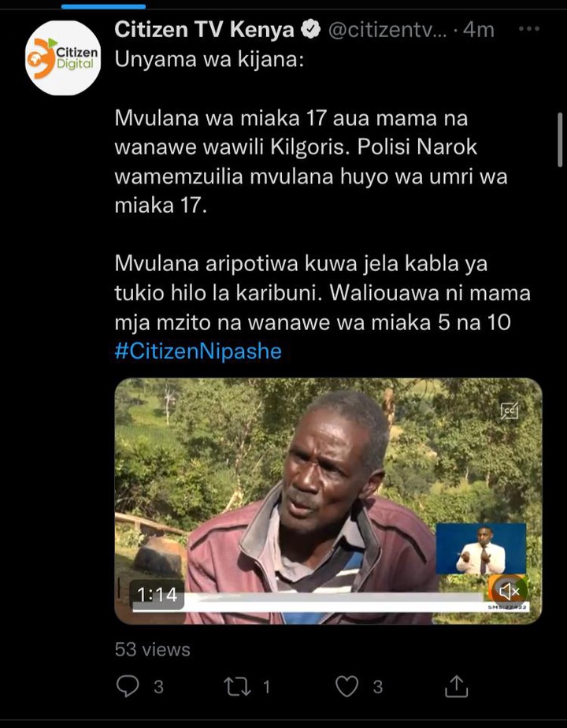Open the #CitizenNipashe hashtag link

(x=198, y=351)
